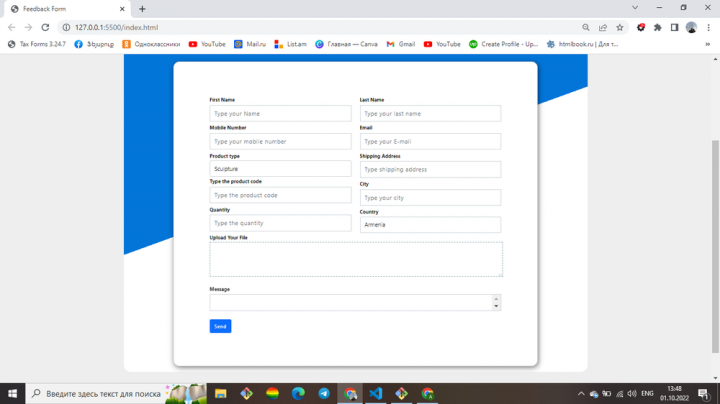This screenshot has width=720, height=404.
Task: Focus the City input field
Action: coord(430,198)
